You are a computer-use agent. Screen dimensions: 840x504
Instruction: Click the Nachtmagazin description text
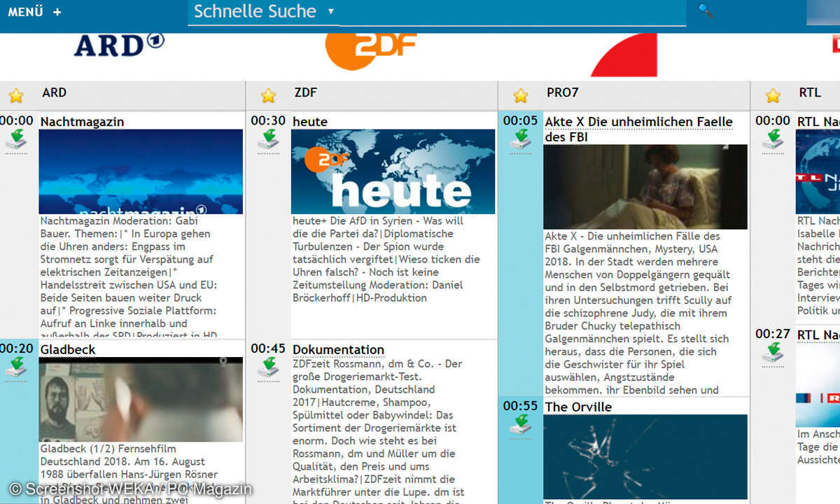128,278
